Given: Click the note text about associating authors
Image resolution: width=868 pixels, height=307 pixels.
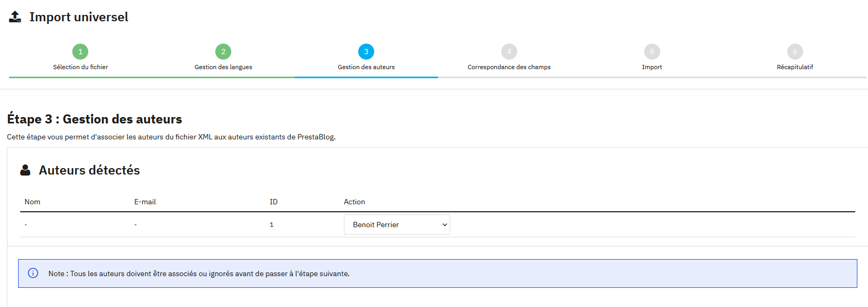Looking at the screenshot, I should click(x=199, y=273).
